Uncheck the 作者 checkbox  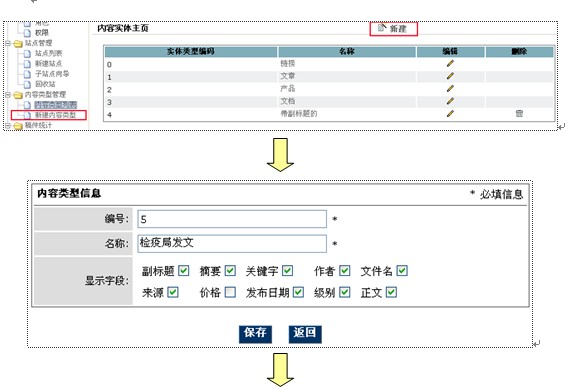point(345,270)
